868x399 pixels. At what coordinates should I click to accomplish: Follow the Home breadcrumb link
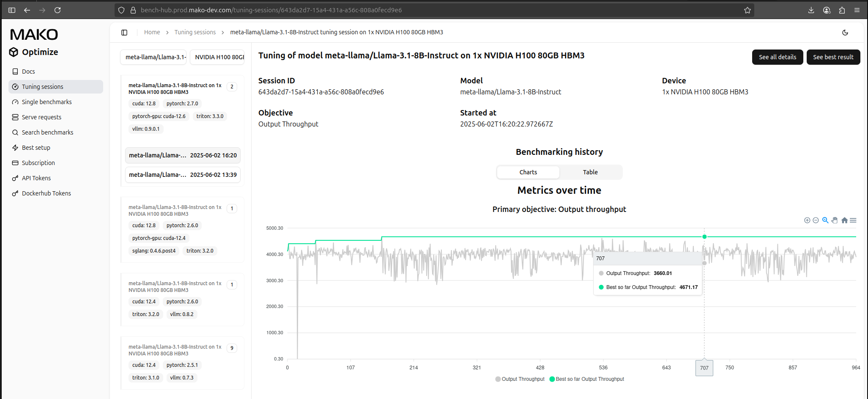tap(152, 32)
